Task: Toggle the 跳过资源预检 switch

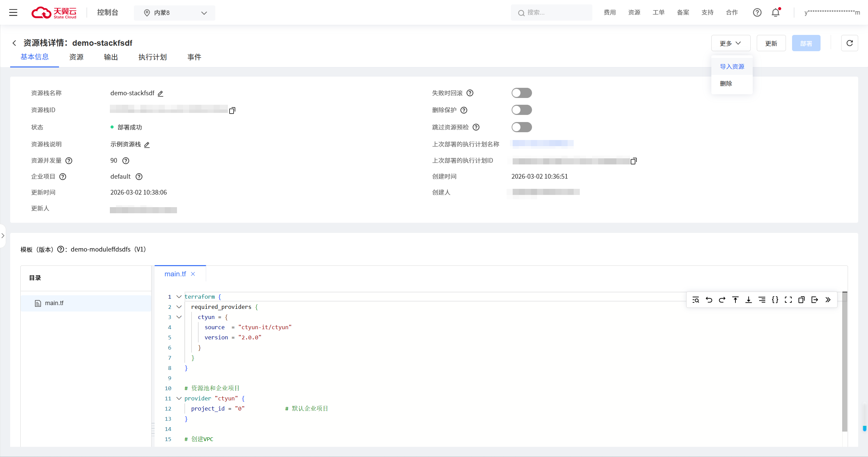Action: tap(521, 127)
